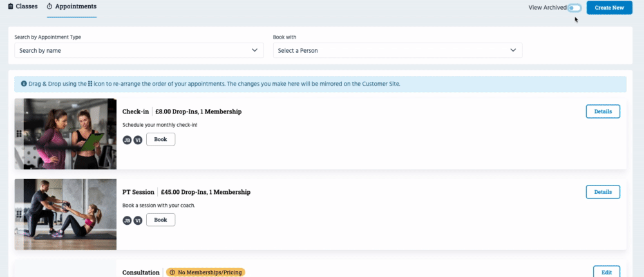The width and height of the screenshot is (644, 277).
Task: Click the drag handle on PT Session appointment
Action: click(x=19, y=215)
